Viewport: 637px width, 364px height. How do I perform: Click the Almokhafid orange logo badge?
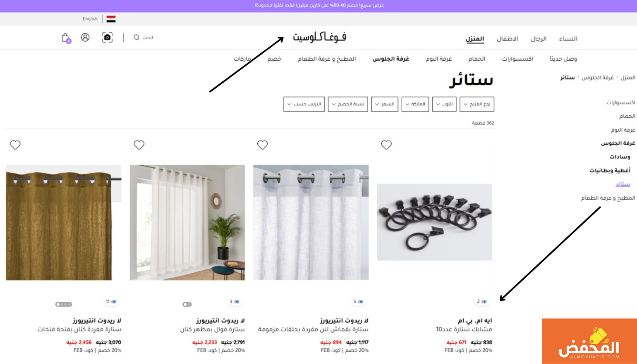[x=589, y=341]
